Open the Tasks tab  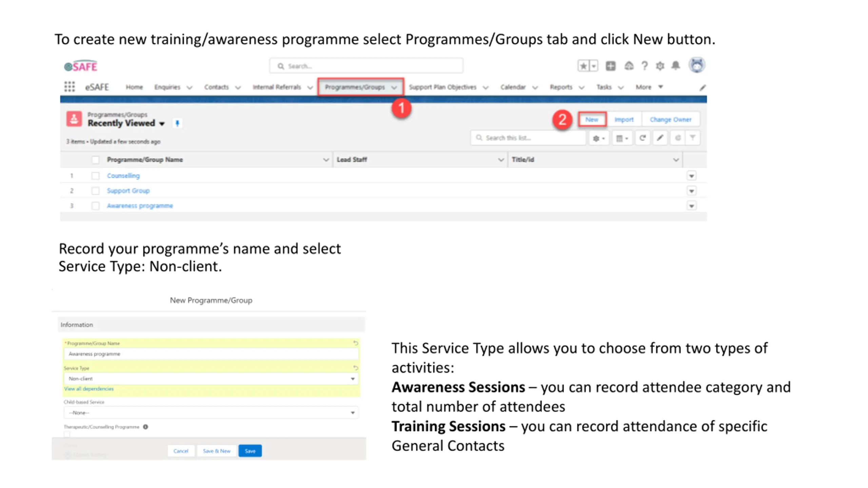click(604, 87)
